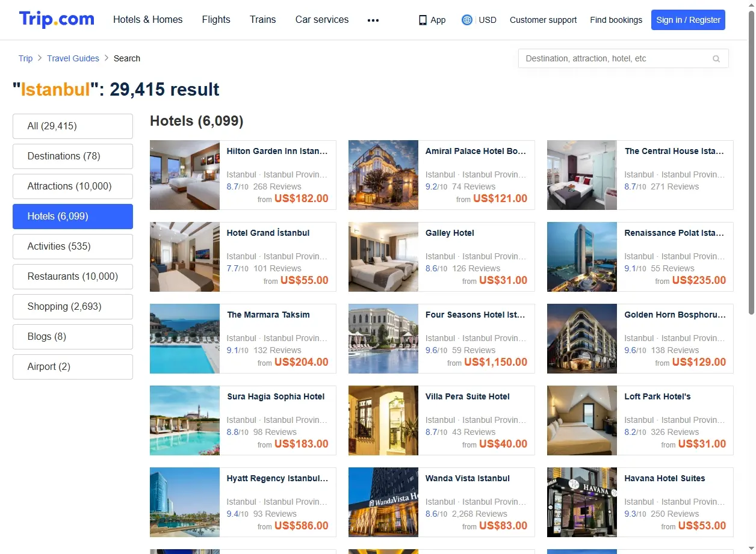Screen dimensions: 756x554
Task: Click the 326 Reviews text
Action: 675,432
